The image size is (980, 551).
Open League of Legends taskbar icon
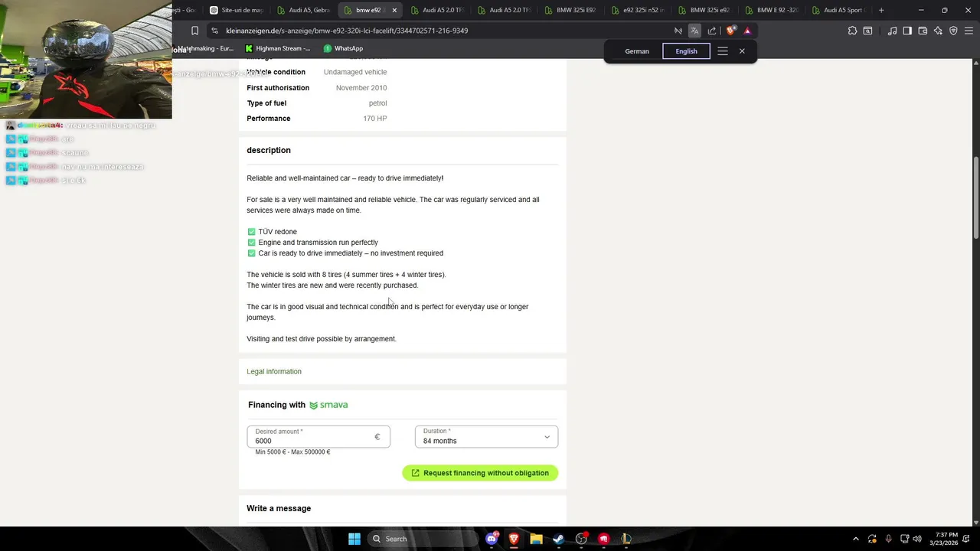626,539
